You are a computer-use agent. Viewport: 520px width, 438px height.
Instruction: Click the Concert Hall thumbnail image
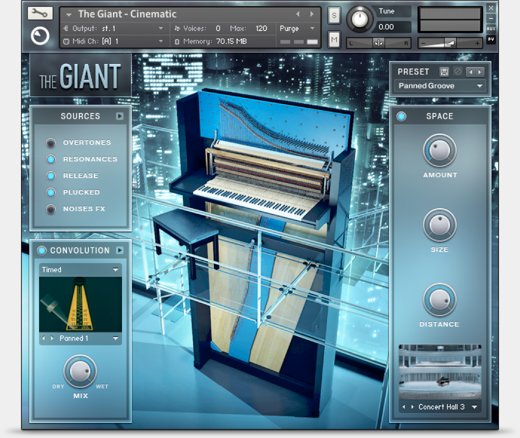pos(440,372)
